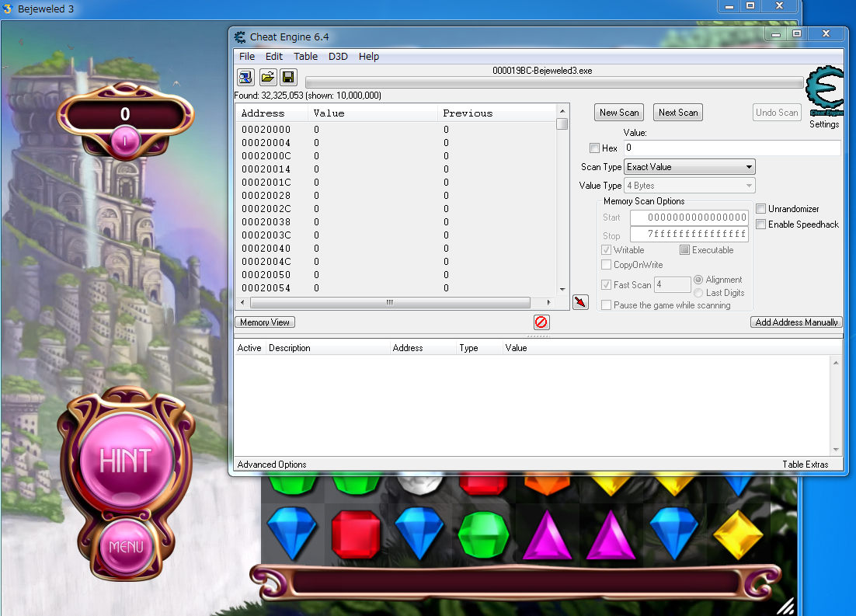856x616 pixels.
Task: Open Table Extras
Action: 806,465
